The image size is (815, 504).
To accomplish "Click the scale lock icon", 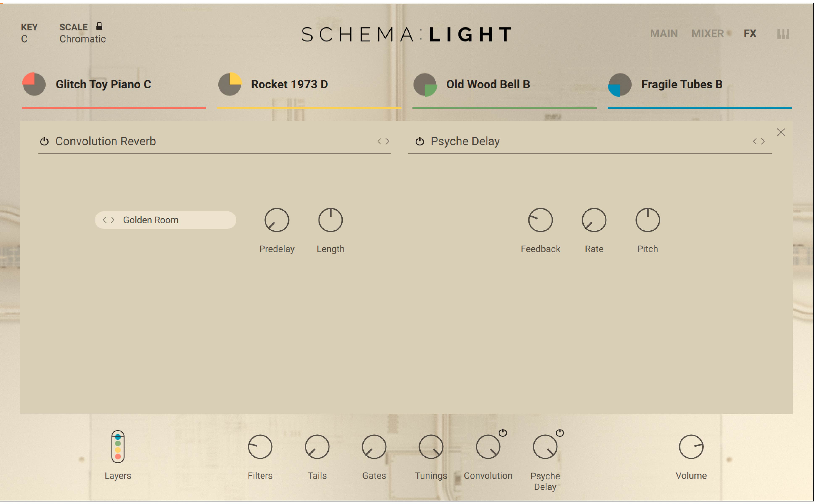I will pyautogui.click(x=99, y=26).
